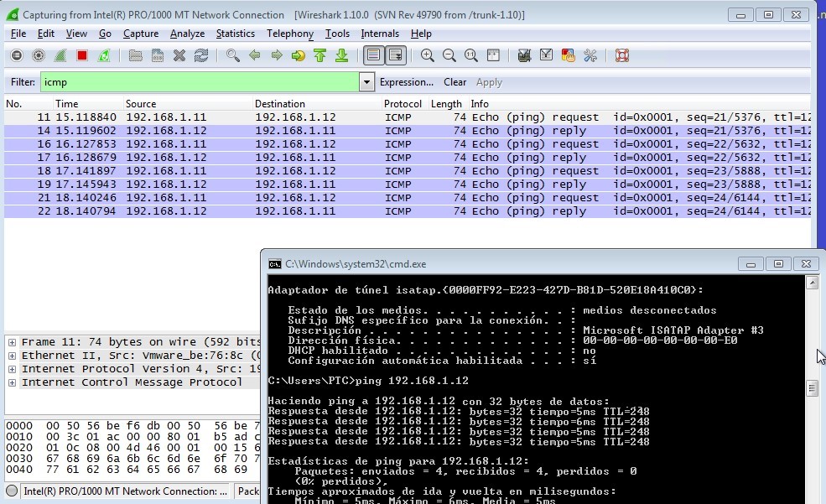826x504 pixels.
Task: List available capture interfaces
Action: point(17,55)
